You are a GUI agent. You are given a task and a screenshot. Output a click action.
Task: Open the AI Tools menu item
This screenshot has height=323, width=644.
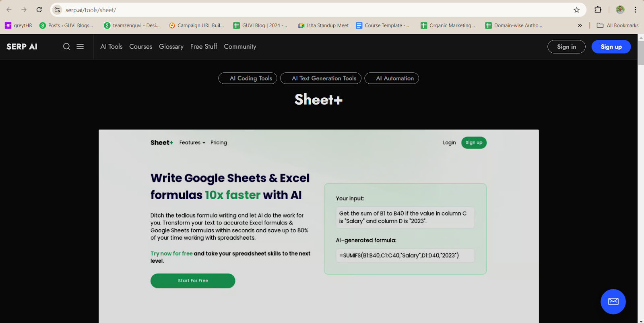(111, 47)
